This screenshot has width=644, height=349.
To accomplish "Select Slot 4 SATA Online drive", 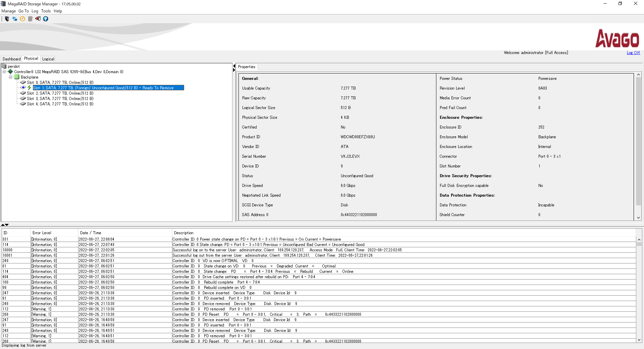I will (60, 104).
